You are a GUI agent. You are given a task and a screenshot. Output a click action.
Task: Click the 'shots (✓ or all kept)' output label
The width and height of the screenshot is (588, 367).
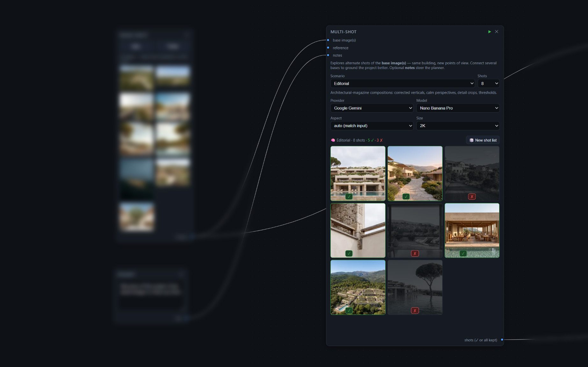click(481, 340)
